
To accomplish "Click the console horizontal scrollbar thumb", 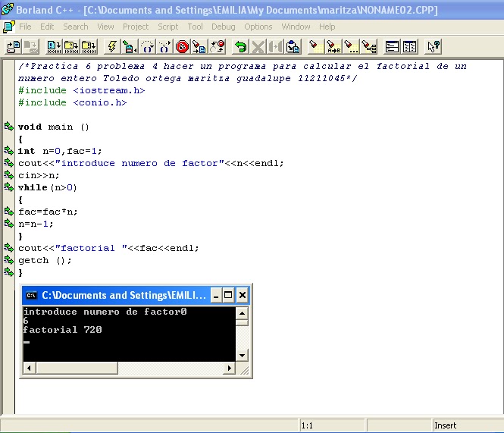I will (x=77, y=368).
